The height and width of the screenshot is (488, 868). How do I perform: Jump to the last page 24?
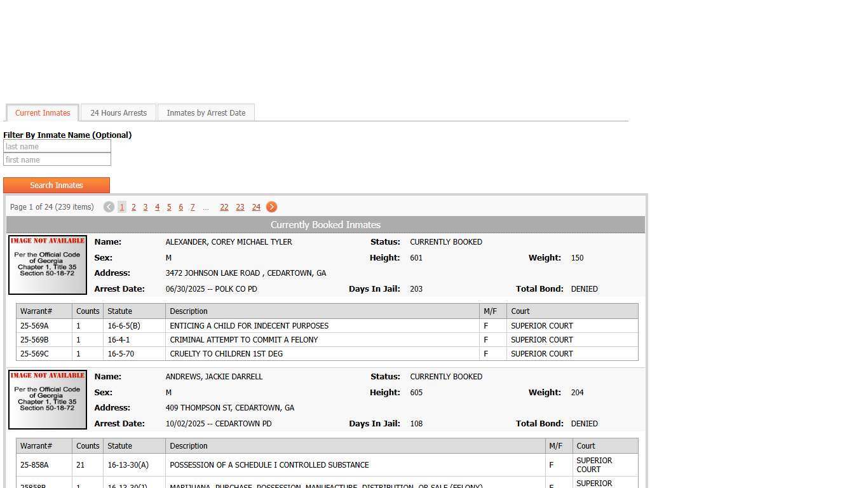256,207
